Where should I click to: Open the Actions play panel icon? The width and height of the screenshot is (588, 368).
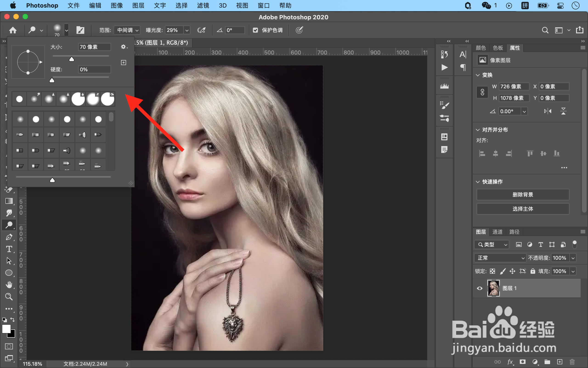[x=444, y=67]
